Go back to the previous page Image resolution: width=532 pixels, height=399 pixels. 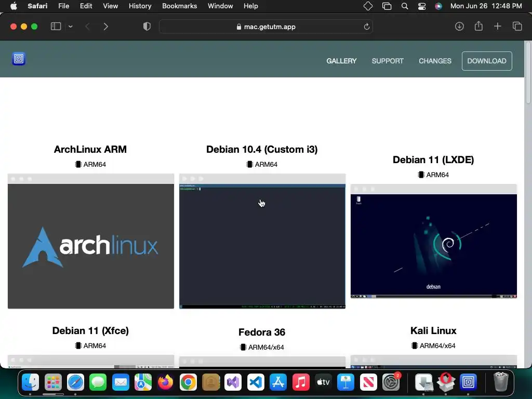tap(87, 26)
